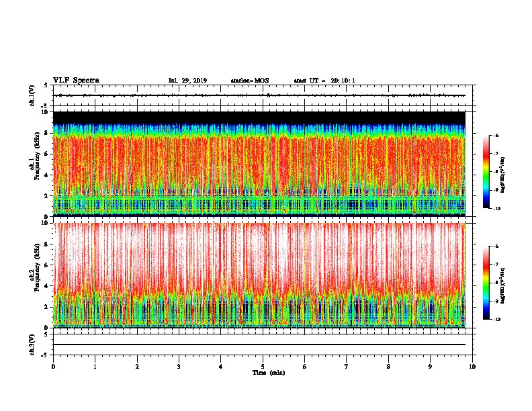
Task: Click time axis tick label "5"
Action: pos(263,367)
